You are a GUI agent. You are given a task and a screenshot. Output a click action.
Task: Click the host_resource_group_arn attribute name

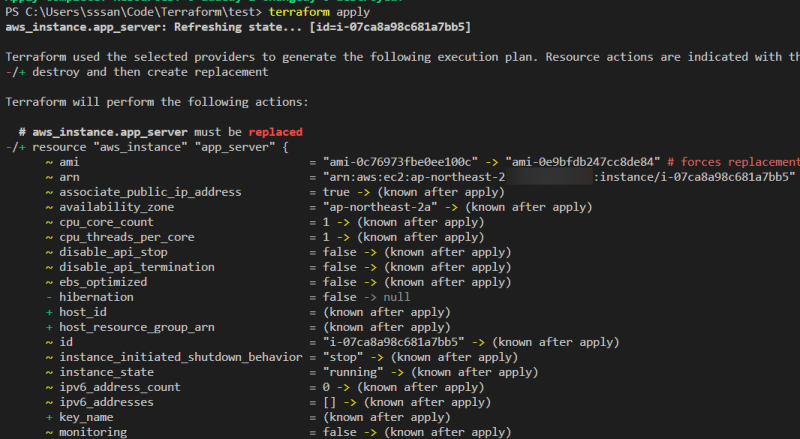pos(136,327)
